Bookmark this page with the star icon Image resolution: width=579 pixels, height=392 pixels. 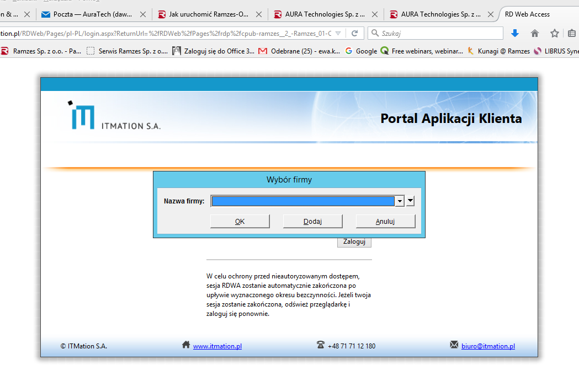point(554,34)
